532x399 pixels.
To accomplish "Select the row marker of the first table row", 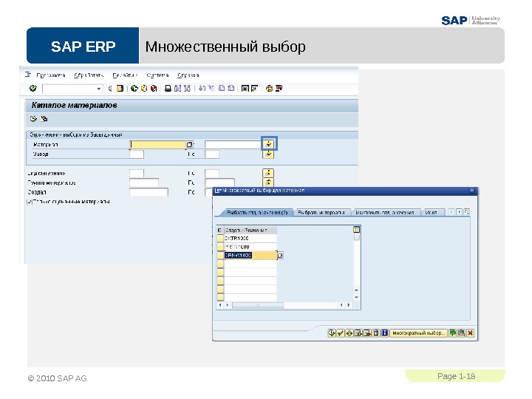I will (220, 239).
